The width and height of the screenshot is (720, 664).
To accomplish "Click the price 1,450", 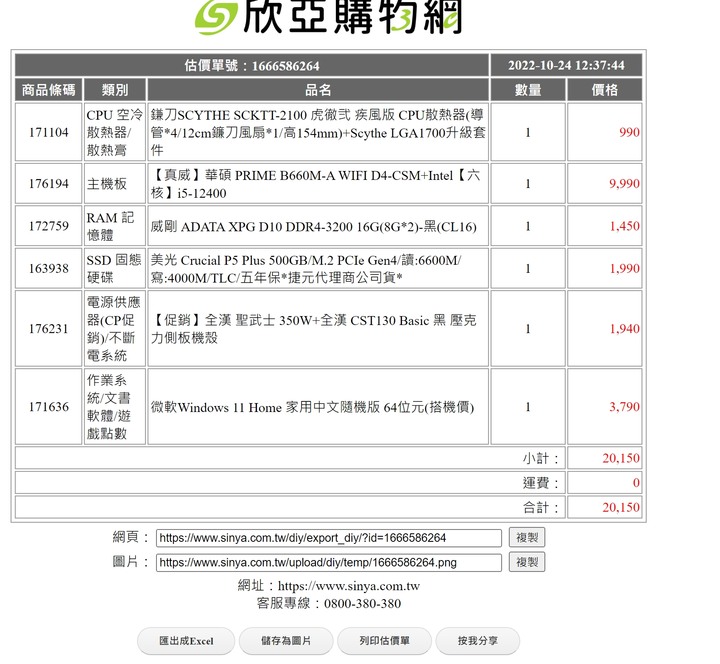I will [x=624, y=226].
